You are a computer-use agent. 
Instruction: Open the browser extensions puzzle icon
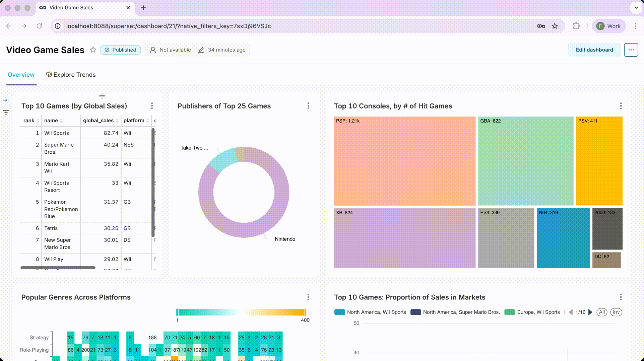pyautogui.click(x=576, y=26)
